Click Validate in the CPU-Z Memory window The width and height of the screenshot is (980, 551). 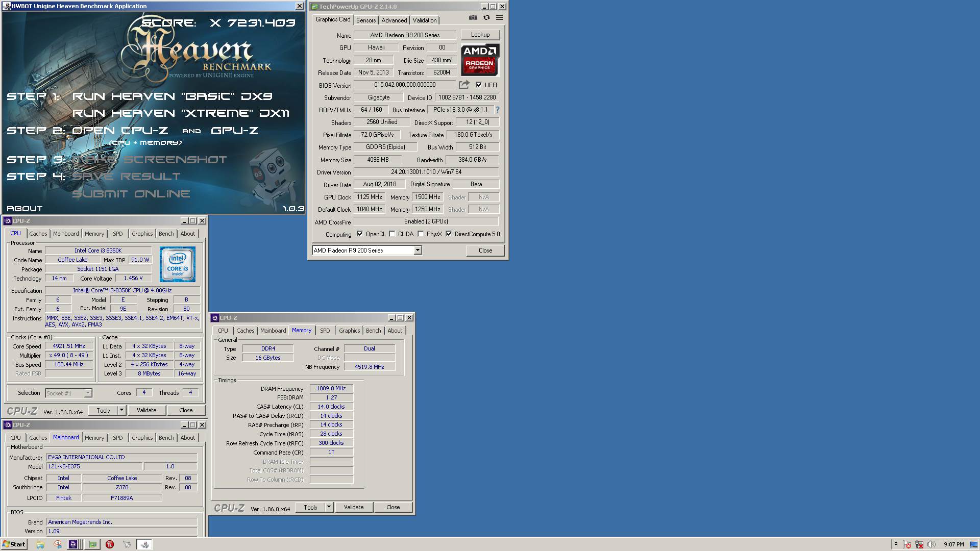coord(354,507)
